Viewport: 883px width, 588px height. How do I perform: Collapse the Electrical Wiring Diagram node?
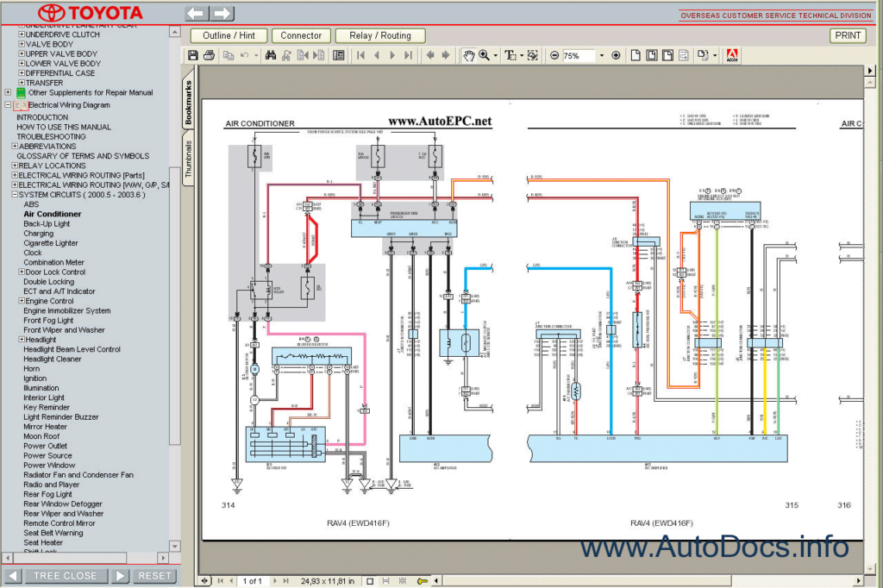pos(8,105)
